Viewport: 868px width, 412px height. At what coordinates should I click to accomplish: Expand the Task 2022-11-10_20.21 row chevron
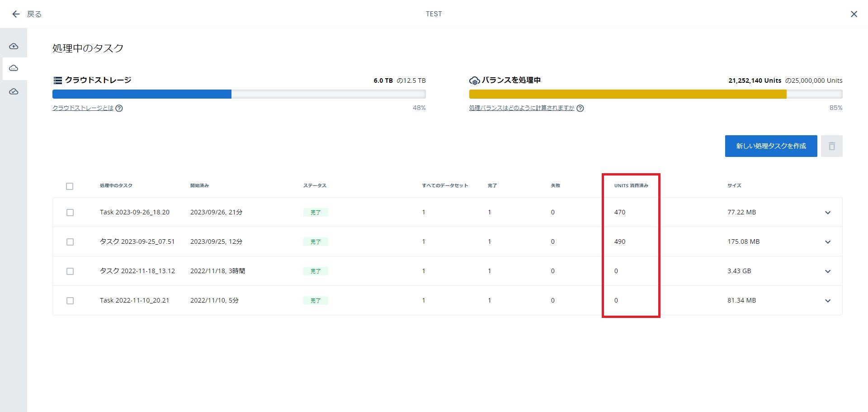click(827, 301)
